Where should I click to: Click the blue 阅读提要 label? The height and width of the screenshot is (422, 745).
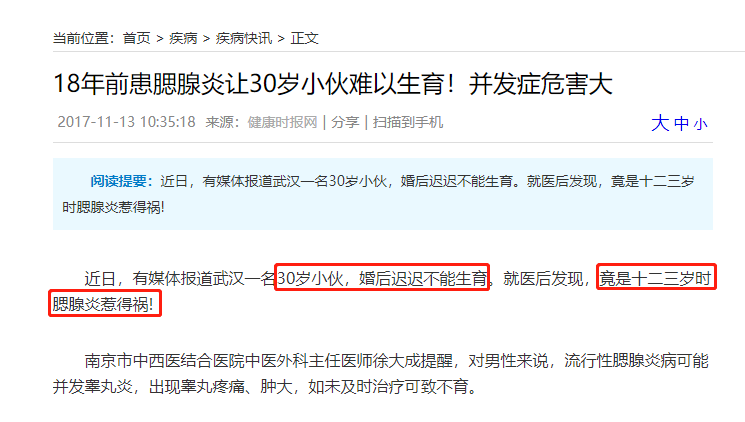[x=122, y=181]
